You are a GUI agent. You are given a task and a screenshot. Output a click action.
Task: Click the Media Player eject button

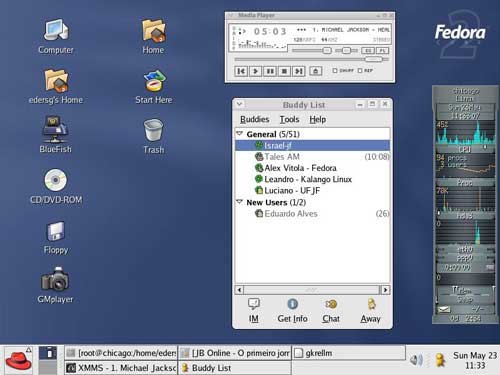tap(316, 71)
